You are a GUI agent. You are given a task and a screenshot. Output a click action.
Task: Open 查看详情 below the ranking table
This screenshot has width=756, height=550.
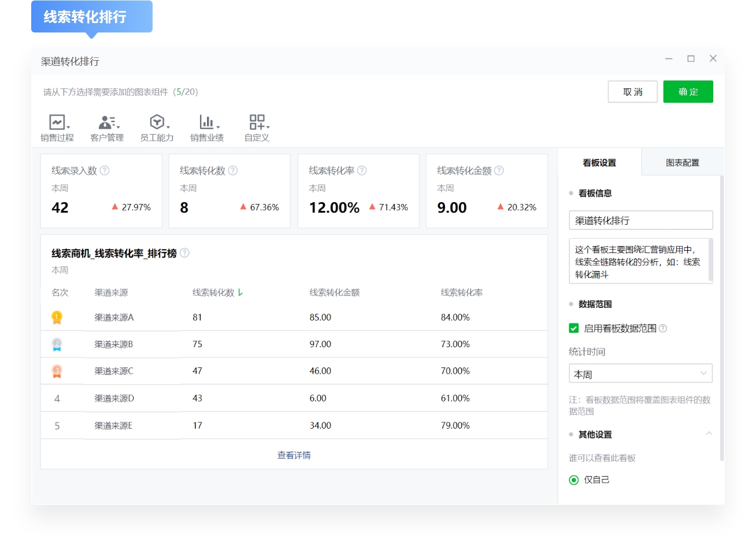click(293, 455)
